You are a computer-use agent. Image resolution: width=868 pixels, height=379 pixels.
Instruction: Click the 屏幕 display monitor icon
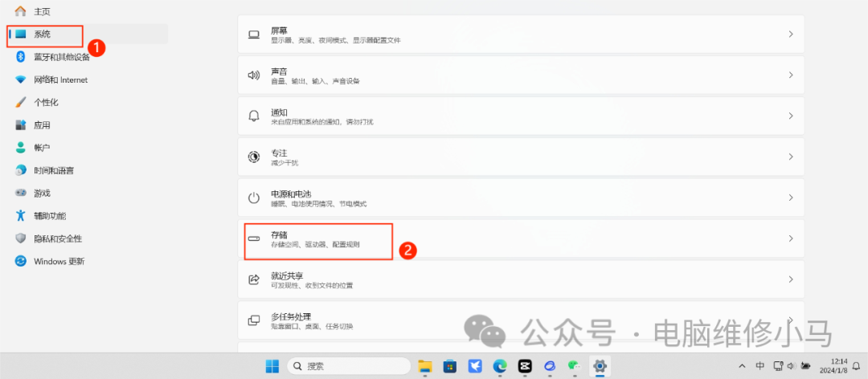tap(253, 35)
